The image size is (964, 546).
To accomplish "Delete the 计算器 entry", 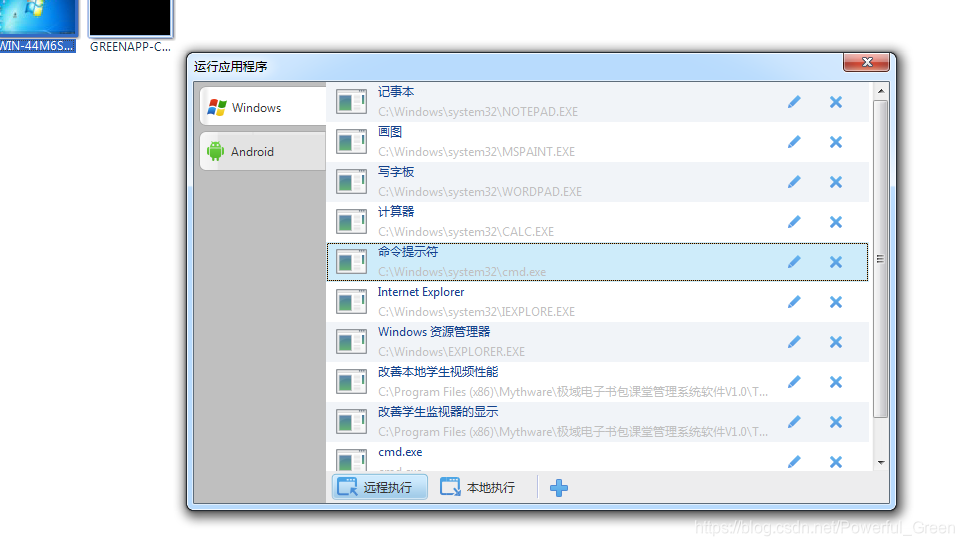I will click(836, 222).
